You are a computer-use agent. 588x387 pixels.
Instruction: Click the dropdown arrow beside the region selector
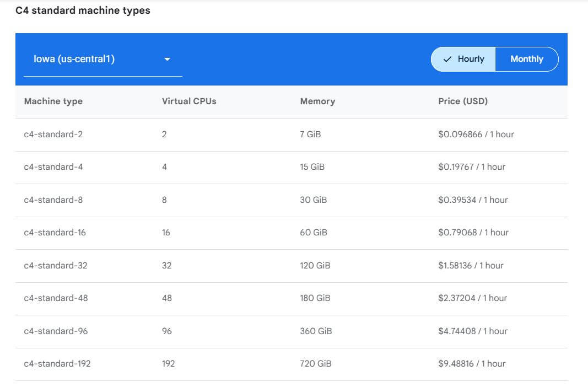168,59
